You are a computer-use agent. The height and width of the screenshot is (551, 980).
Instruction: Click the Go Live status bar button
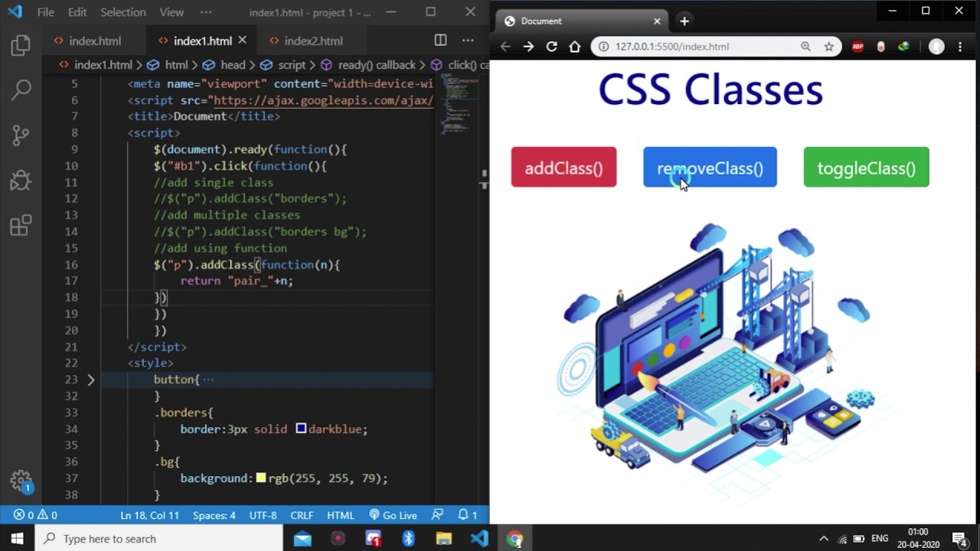(393, 515)
